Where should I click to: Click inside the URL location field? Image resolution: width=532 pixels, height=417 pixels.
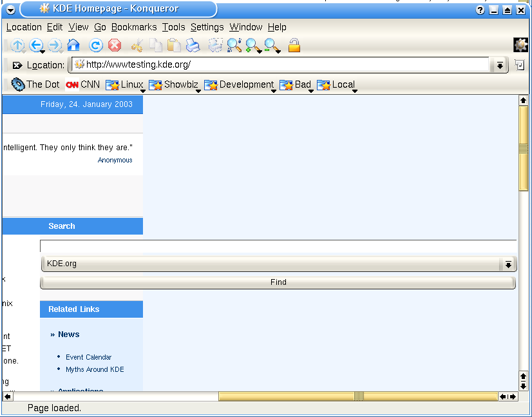point(281,64)
